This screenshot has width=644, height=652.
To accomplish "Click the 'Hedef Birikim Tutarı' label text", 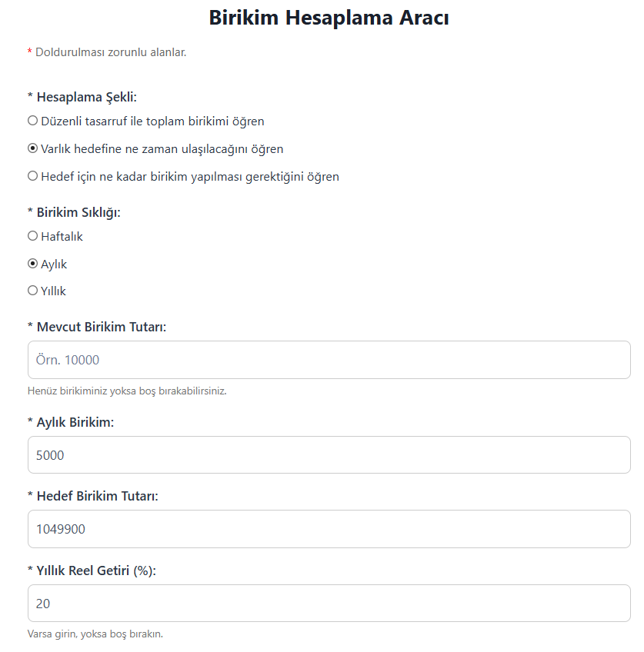I will [x=97, y=496].
